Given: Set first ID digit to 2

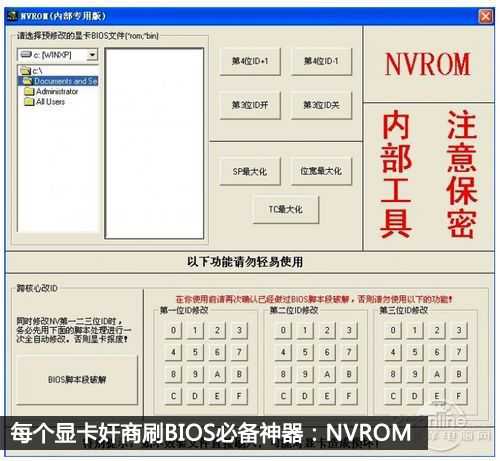Looking at the screenshot, I should click(217, 330).
